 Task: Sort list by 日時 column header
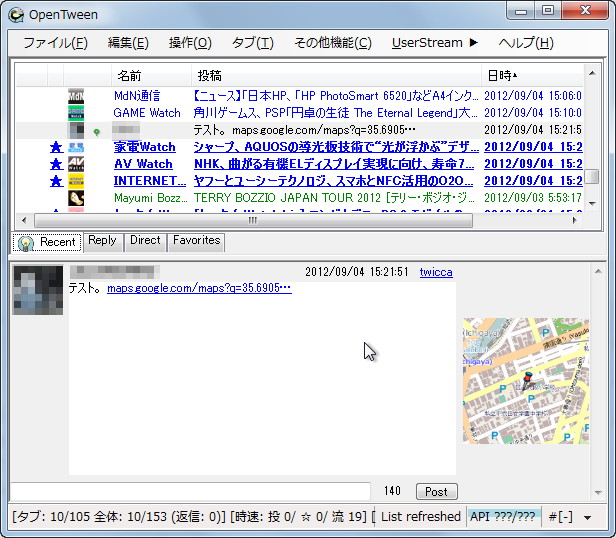coord(532,75)
